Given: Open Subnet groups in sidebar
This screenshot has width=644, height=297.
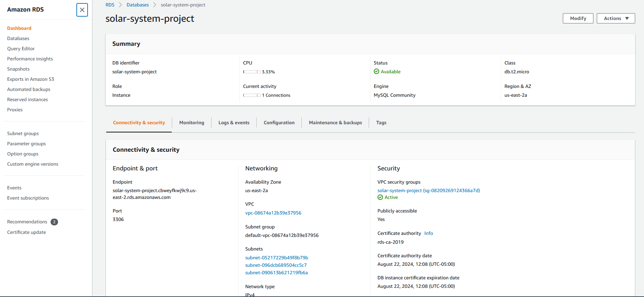Looking at the screenshot, I should 23,133.
